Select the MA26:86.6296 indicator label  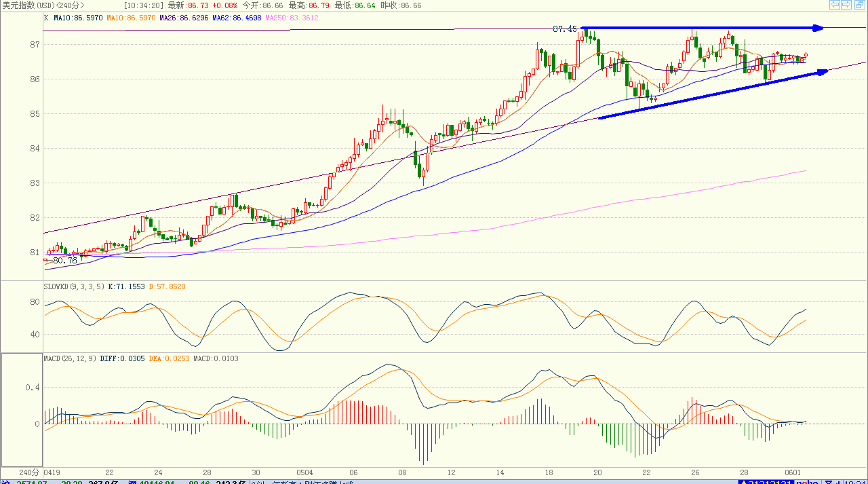184,18
